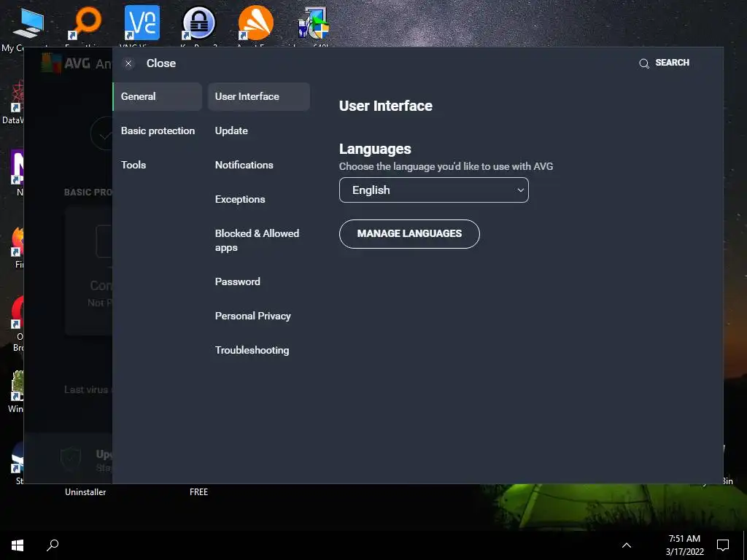Open the Windows Start button

[x=18, y=545]
